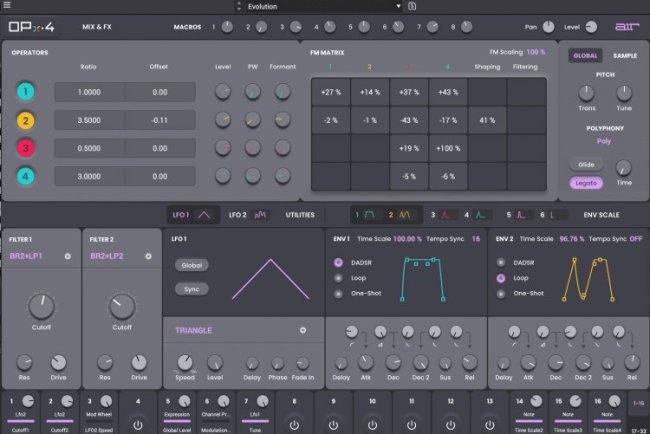Show modulation slots 17-32 page
Screen dimensions: 650x434
pyautogui.click(x=639, y=430)
